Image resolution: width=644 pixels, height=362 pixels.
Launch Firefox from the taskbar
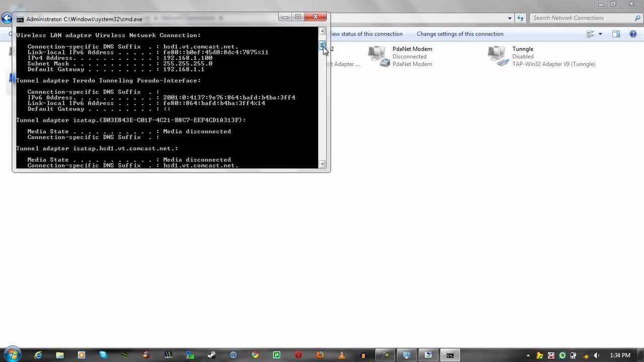click(320, 355)
